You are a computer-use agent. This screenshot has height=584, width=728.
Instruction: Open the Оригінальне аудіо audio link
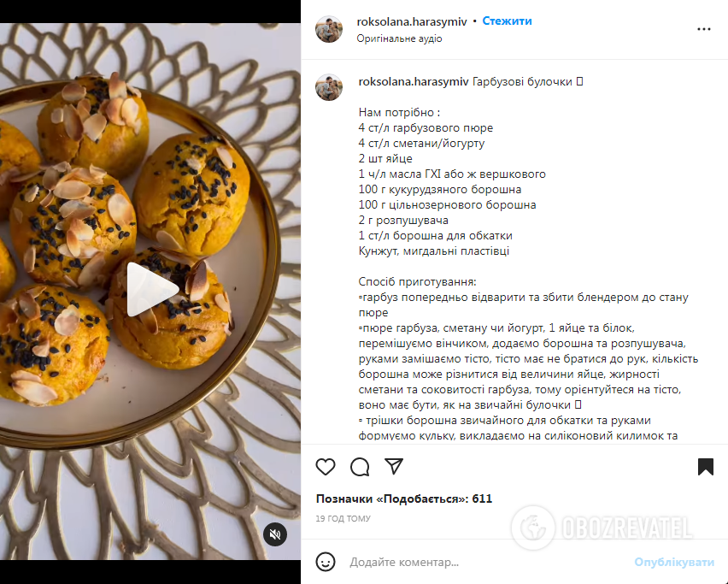point(399,38)
